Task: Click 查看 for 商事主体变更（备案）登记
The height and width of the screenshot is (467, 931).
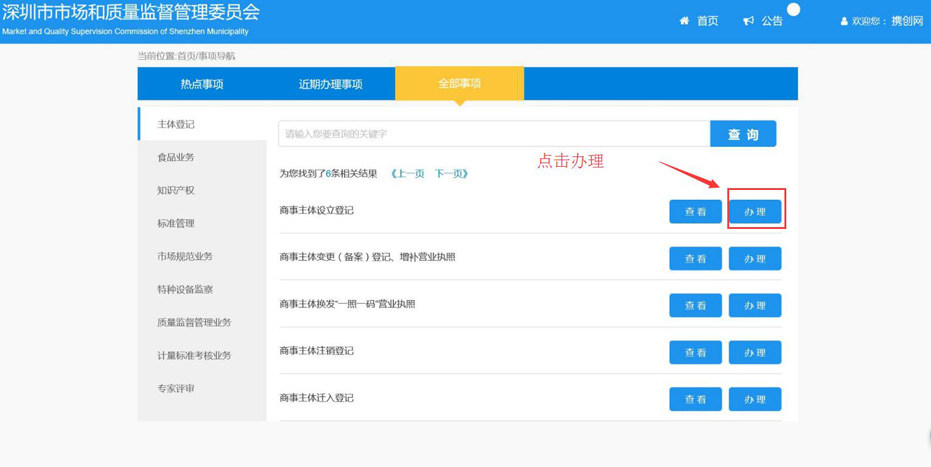Action: click(x=695, y=258)
